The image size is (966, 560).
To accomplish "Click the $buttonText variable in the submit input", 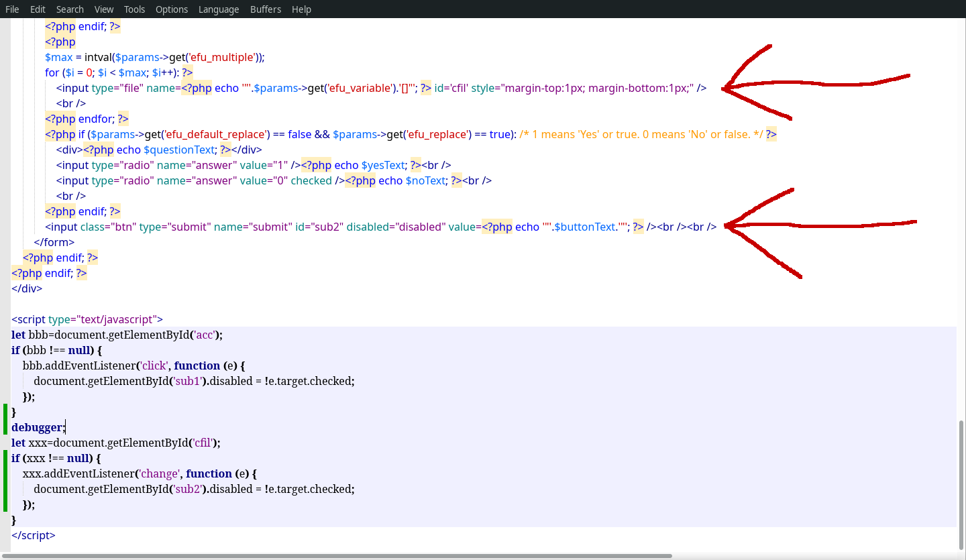I will 586,227.
